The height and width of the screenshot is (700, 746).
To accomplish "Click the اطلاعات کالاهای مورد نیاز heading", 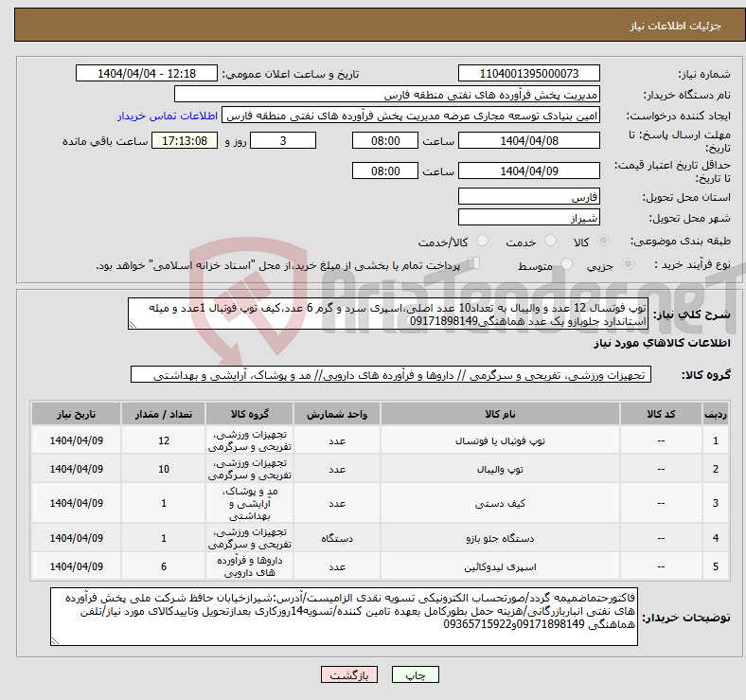I will (662, 343).
